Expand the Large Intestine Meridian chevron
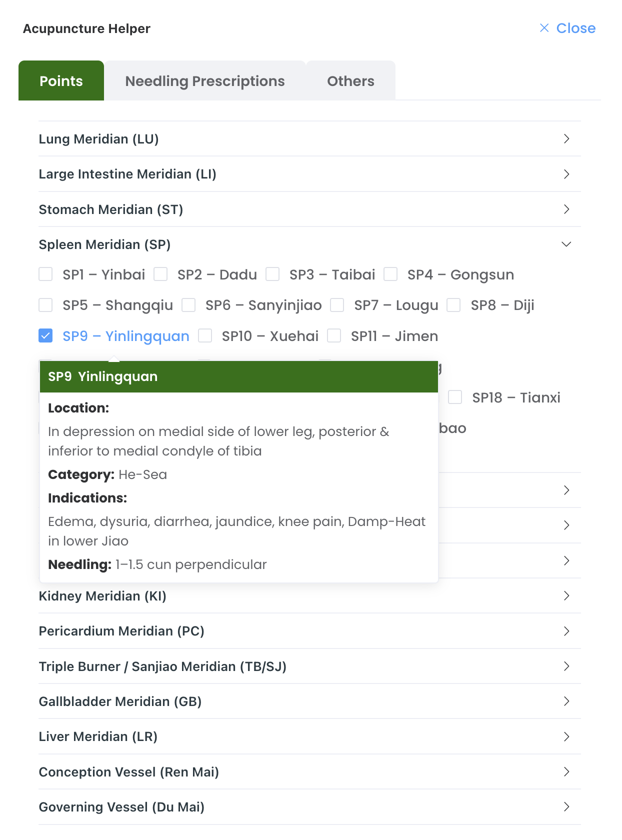 (566, 174)
